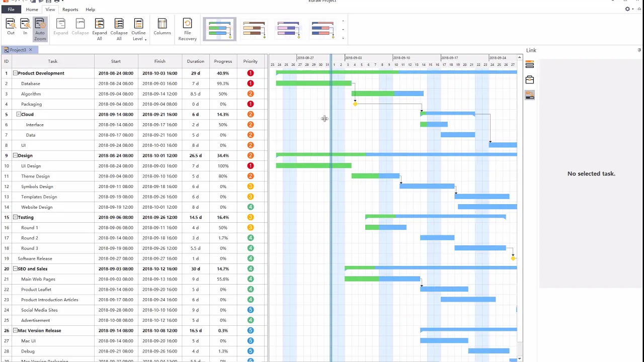Collapse the Product Development task group
The image size is (644, 362).
point(15,73)
